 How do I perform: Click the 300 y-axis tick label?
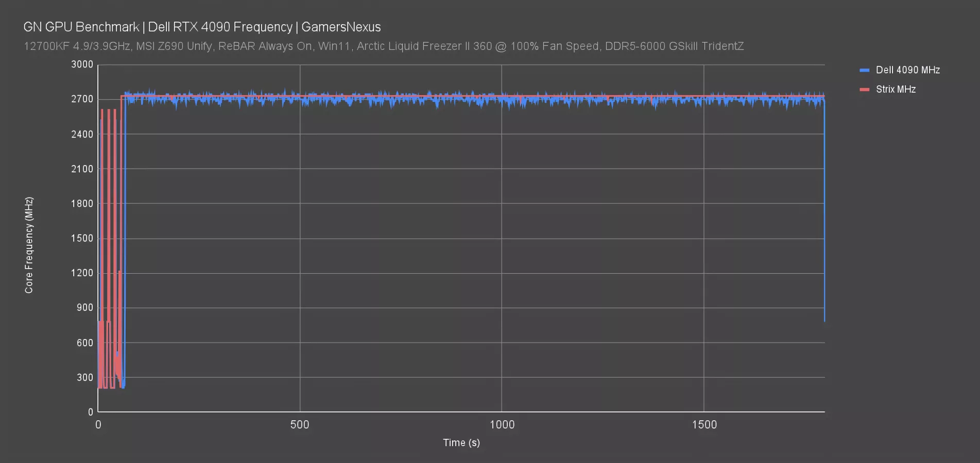point(85,377)
